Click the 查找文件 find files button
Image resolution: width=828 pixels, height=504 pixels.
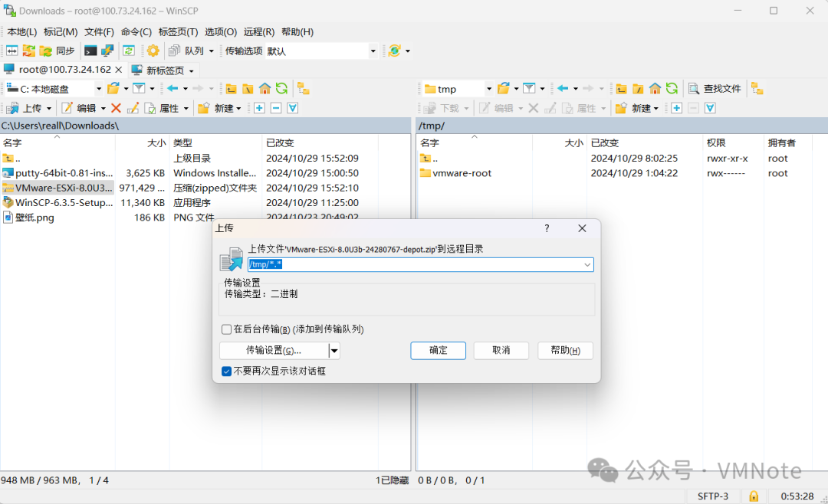[x=715, y=89]
